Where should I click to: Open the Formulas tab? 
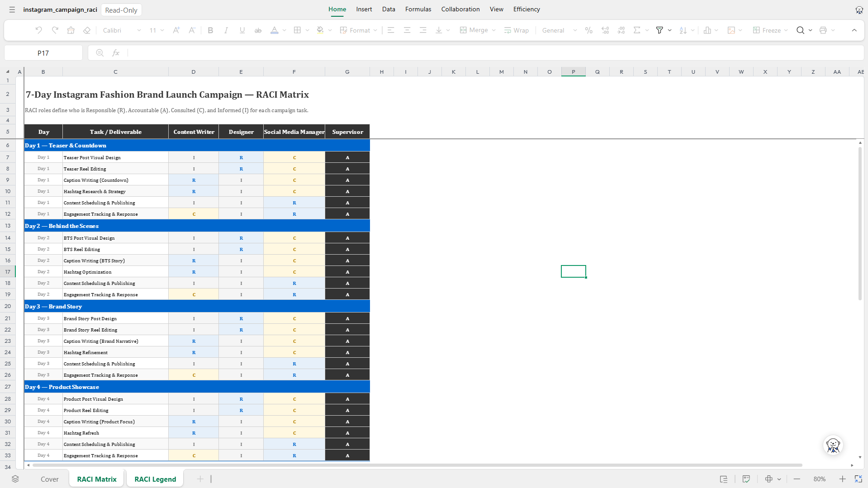[418, 9]
